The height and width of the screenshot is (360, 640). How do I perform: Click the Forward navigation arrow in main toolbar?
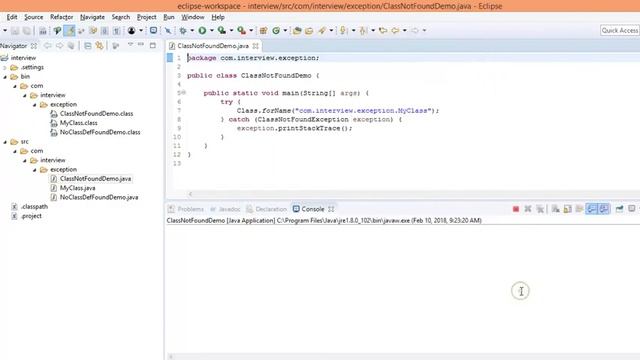tap(415, 31)
